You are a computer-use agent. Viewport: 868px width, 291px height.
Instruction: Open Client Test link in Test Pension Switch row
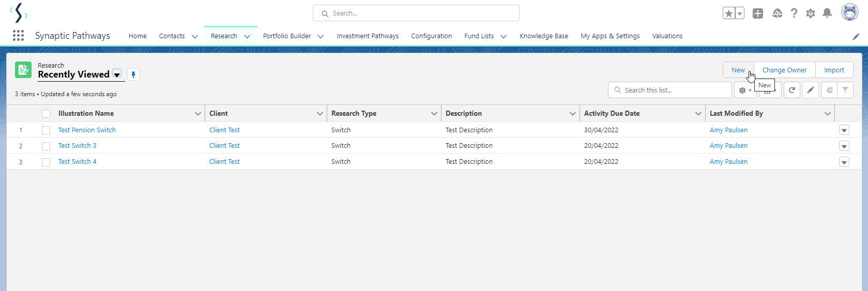pos(224,130)
